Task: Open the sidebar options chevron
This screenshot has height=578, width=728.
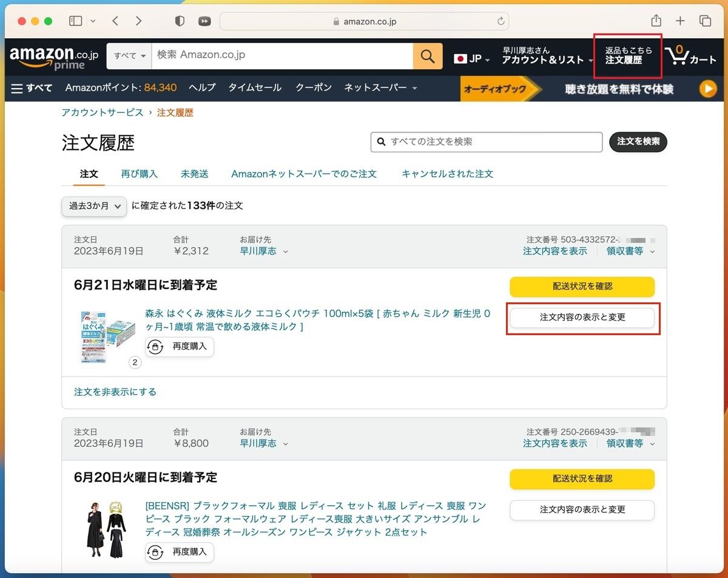Action: (x=93, y=21)
